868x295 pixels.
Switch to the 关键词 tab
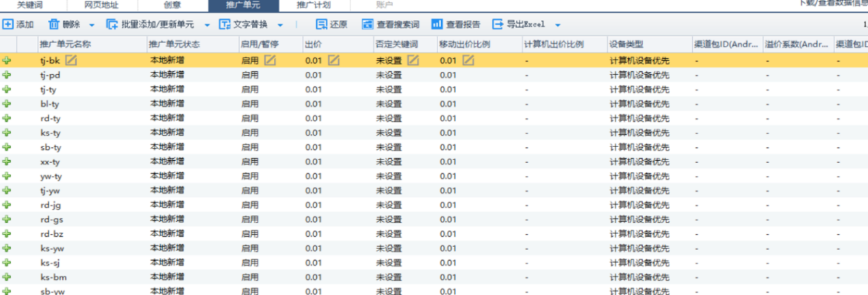(30, 5)
